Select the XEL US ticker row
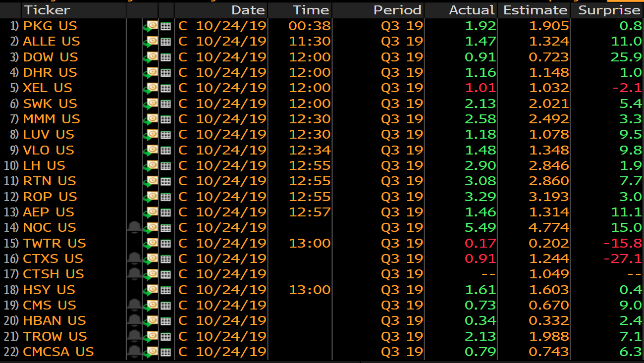Viewport: 644px width, 363px height. pyautogui.click(x=48, y=88)
